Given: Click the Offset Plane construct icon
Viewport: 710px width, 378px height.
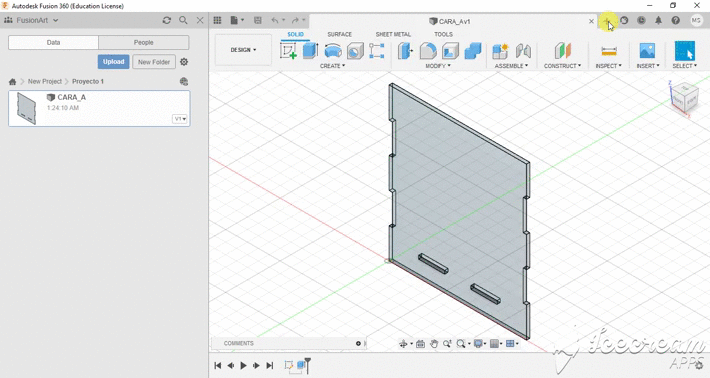Looking at the screenshot, I should tap(563, 51).
